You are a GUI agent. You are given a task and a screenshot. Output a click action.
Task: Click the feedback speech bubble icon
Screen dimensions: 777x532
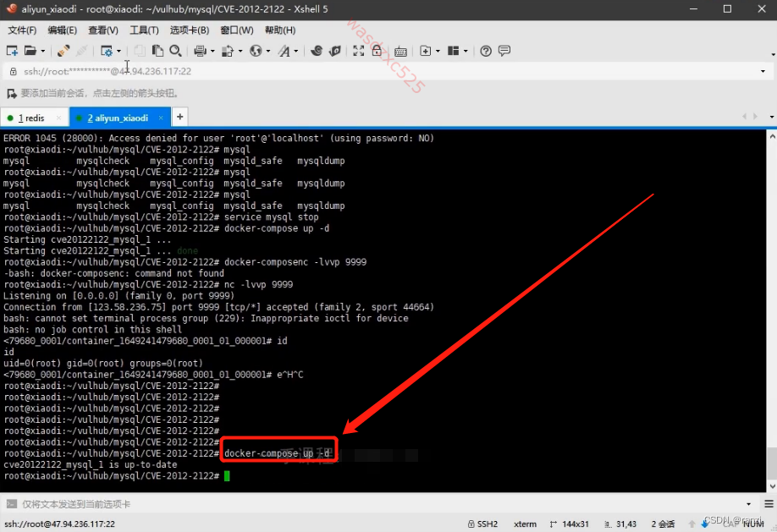coord(504,51)
